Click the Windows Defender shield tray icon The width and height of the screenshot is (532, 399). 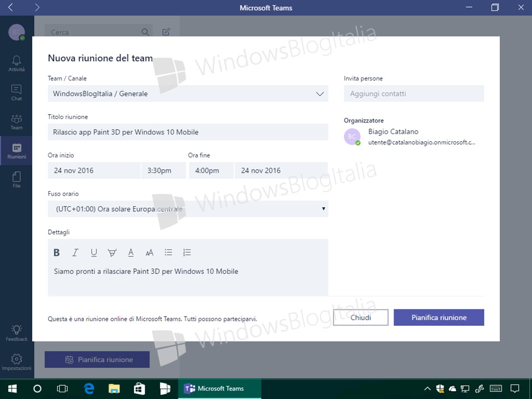coord(440,388)
